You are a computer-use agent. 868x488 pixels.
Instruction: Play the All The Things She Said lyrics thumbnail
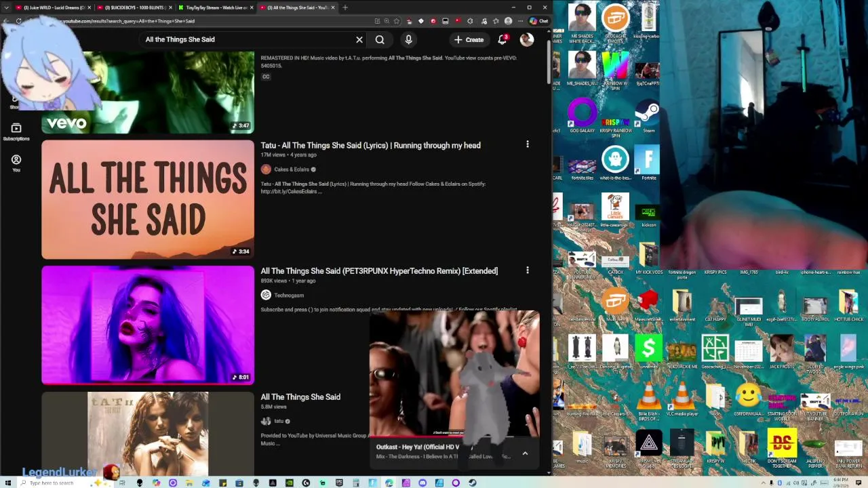click(x=148, y=200)
